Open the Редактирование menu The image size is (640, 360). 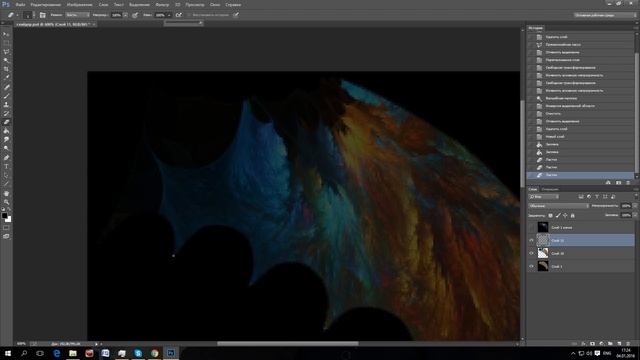[x=46, y=4]
